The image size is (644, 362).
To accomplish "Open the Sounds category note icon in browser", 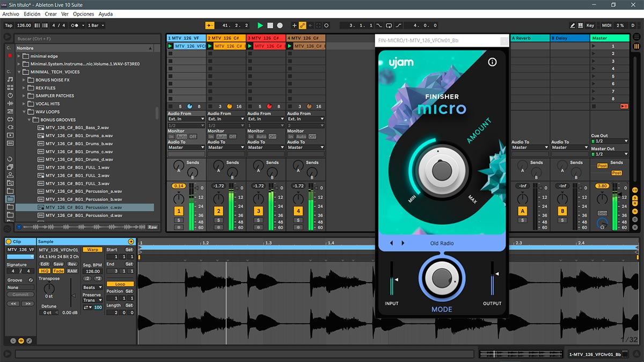I will [10, 79].
